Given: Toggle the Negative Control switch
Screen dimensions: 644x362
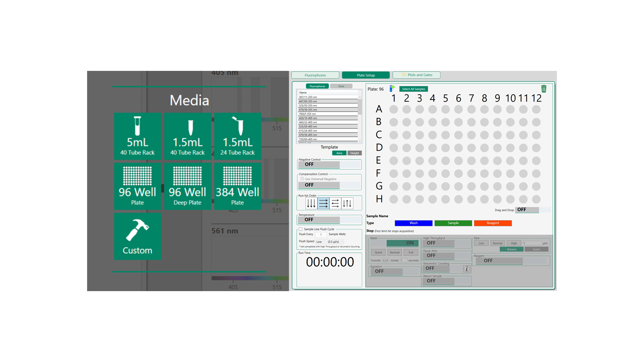Looking at the screenshot, I should (x=318, y=164).
